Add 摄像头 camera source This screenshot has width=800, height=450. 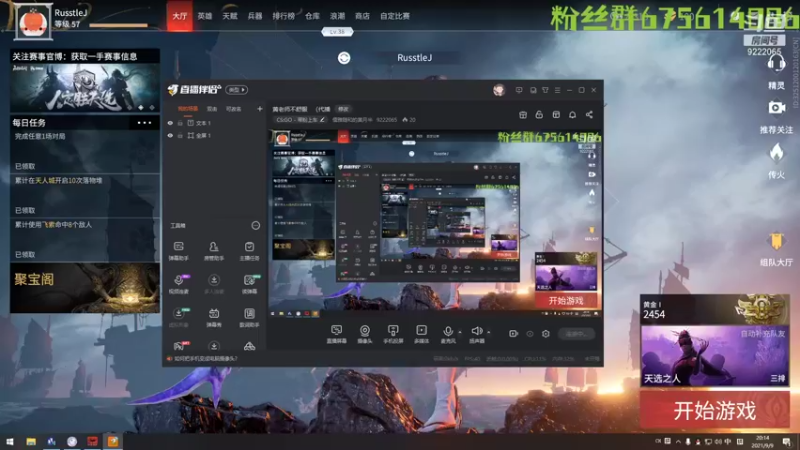click(x=364, y=334)
